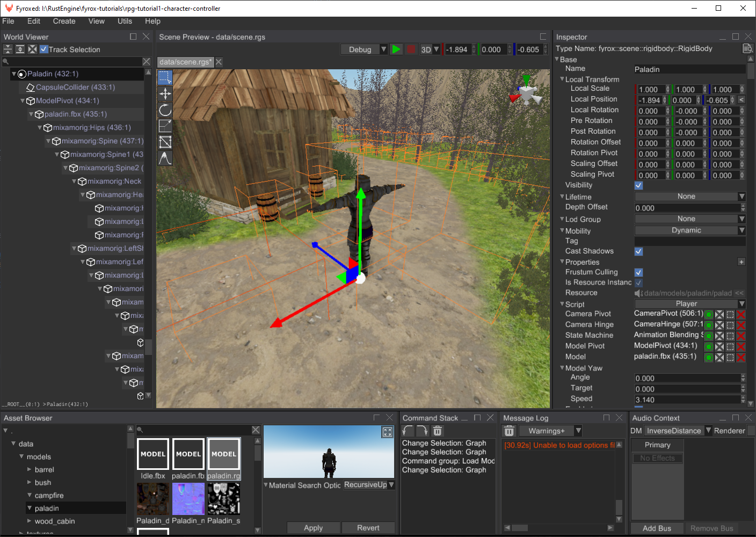Expand the barrel folder in Asset Browser
The width and height of the screenshot is (756, 537).
coord(30,469)
